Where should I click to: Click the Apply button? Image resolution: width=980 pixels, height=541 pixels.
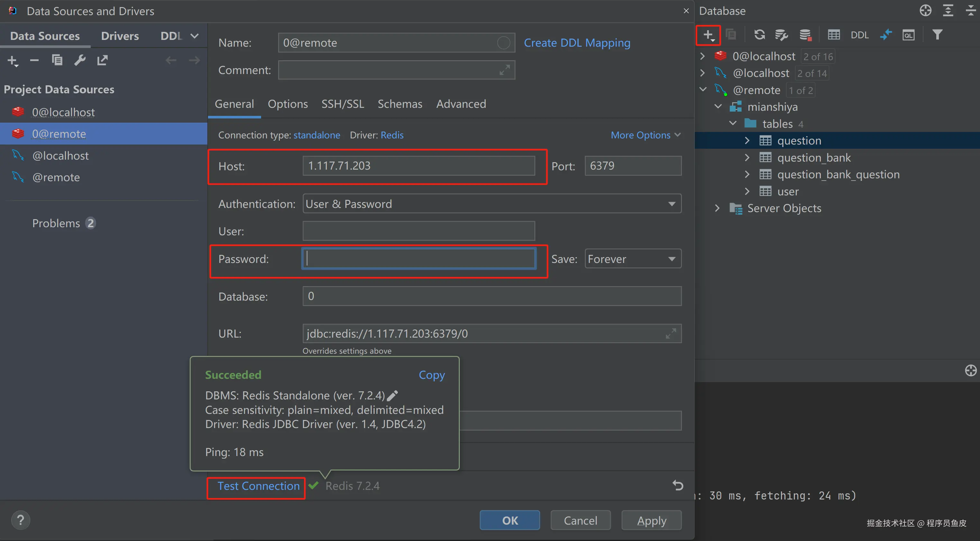651,520
